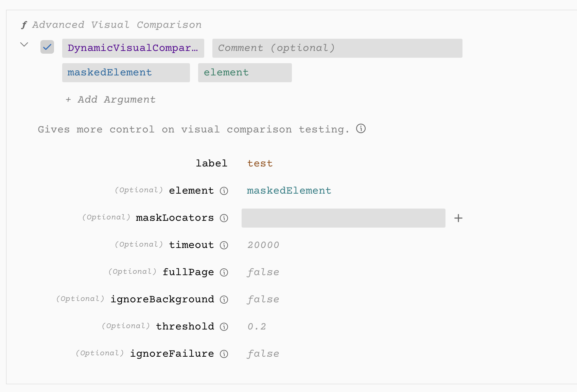Click the ignoreFailure info icon
Viewport: 577px width, 392px height.
coord(224,354)
